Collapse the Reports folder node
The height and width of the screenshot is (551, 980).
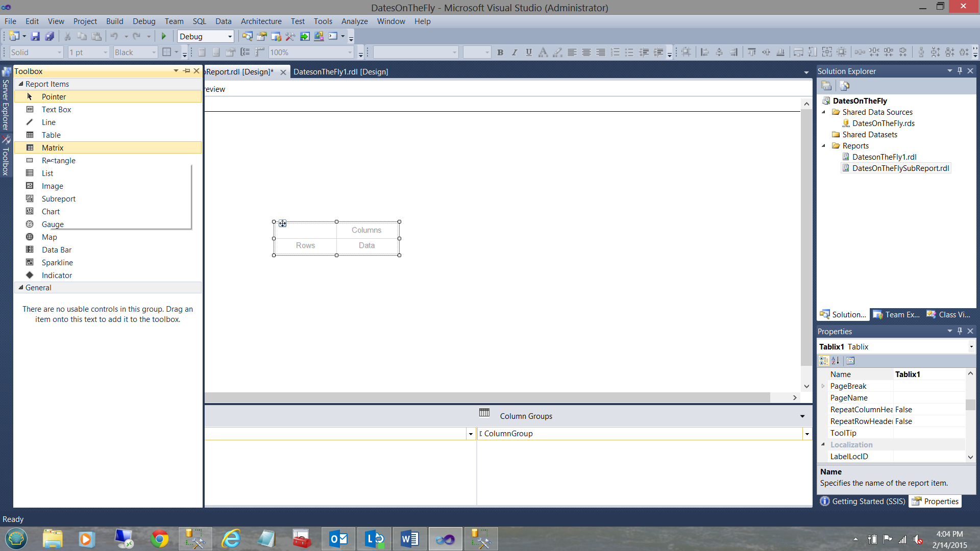823,146
